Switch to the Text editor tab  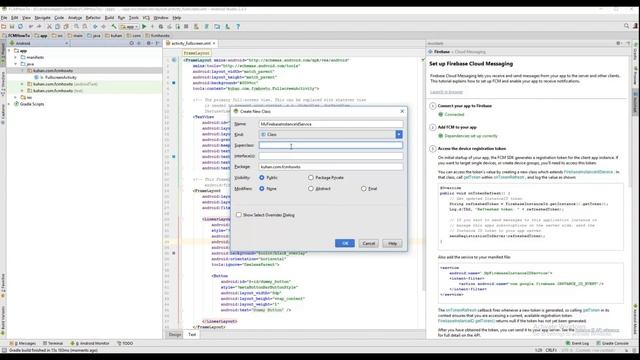[192, 334]
